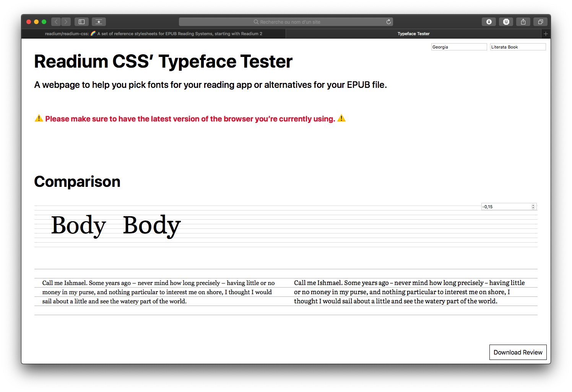Image resolution: width=572 pixels, height=392 pixels.
Task: Go back with Safari's back arrow
Action: coord(56,22)
